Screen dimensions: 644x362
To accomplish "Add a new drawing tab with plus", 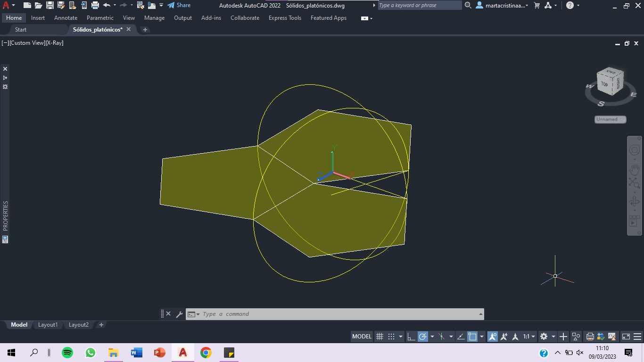I will pos(145,29).
